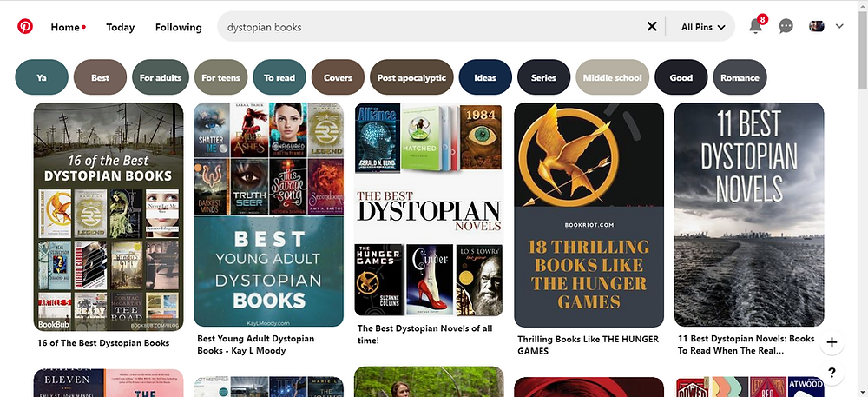
Task: Open the All Pins filter dropdown
Action: (703, 27)
